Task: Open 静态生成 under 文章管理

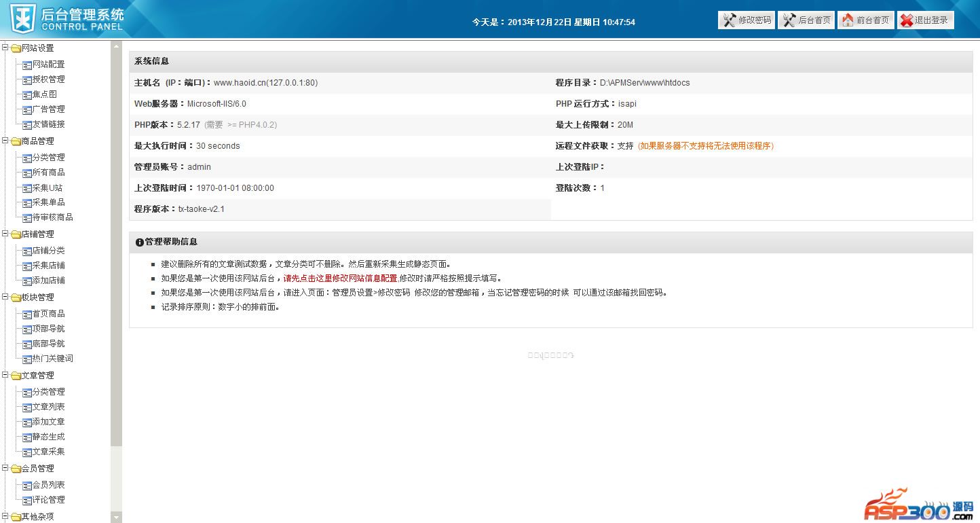Action: point(48,437)
